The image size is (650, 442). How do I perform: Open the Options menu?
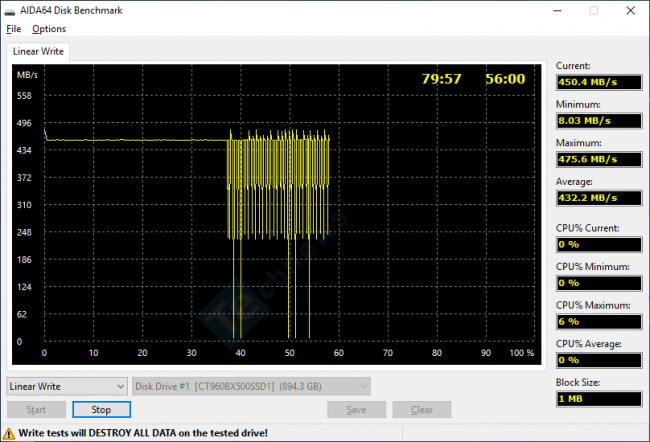coord(49,29)
